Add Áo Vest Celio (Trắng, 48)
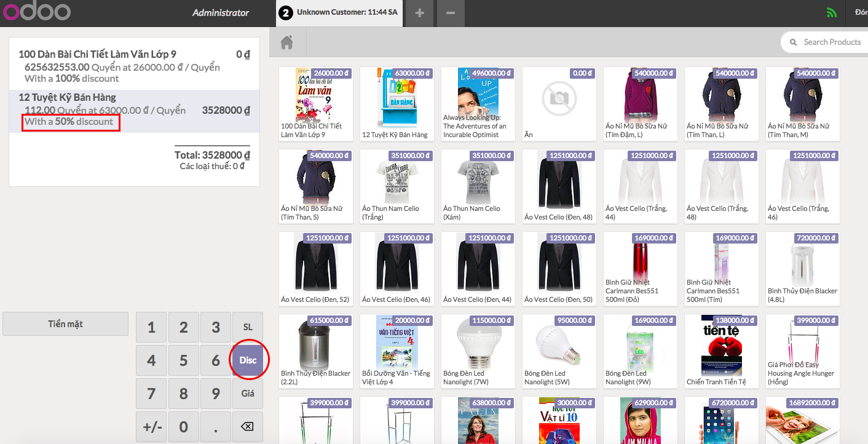This screenshot has height=444, width=868. pos(722,186)
